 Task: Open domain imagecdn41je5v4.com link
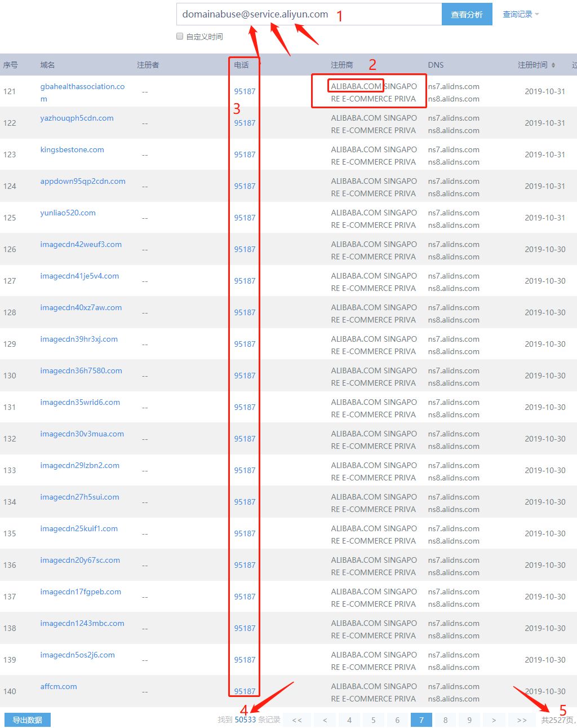tap(79, 276)
